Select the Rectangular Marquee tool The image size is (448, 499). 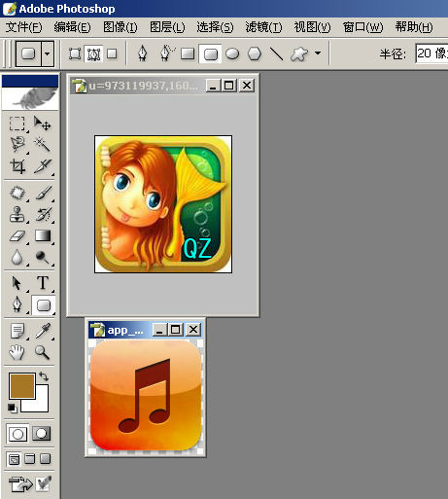[x=17, y=124]
